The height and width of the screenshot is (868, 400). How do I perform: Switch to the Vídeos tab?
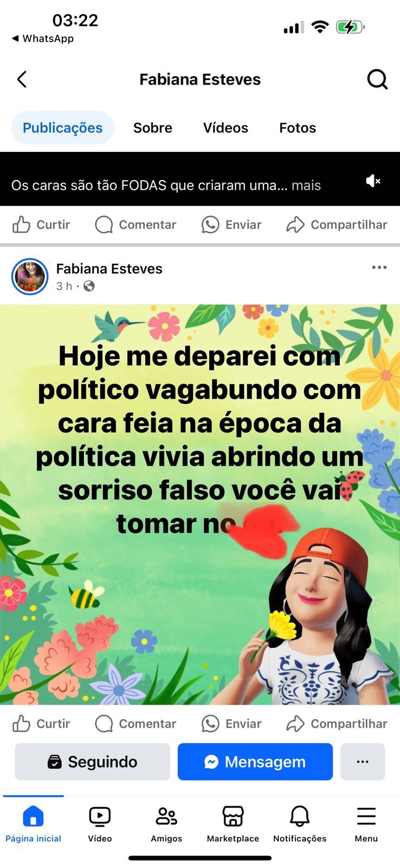click(225, 128)
